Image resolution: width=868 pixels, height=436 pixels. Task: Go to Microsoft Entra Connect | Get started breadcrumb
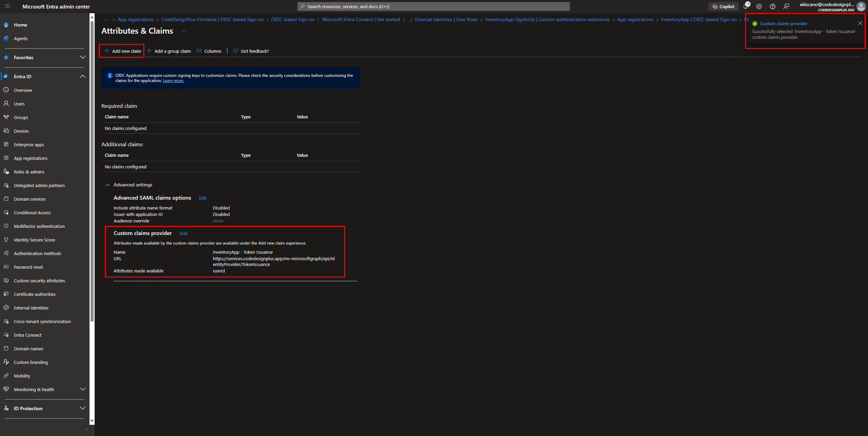[361, 19]
